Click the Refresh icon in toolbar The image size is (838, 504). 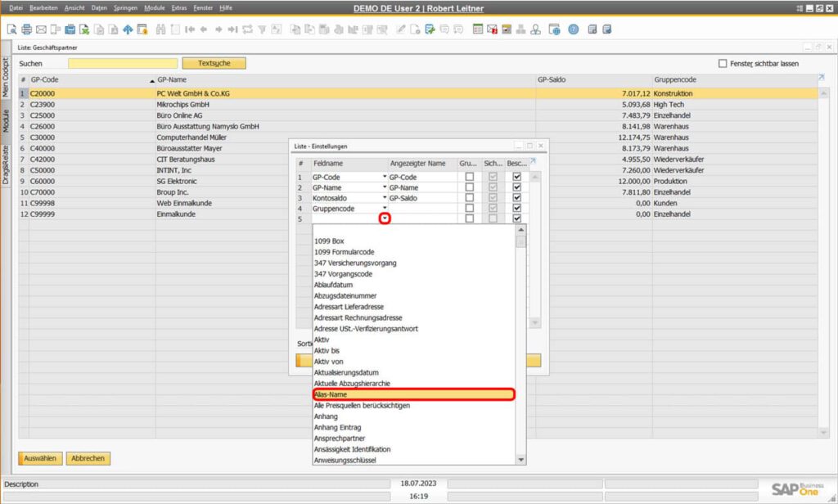click(247, 29)
